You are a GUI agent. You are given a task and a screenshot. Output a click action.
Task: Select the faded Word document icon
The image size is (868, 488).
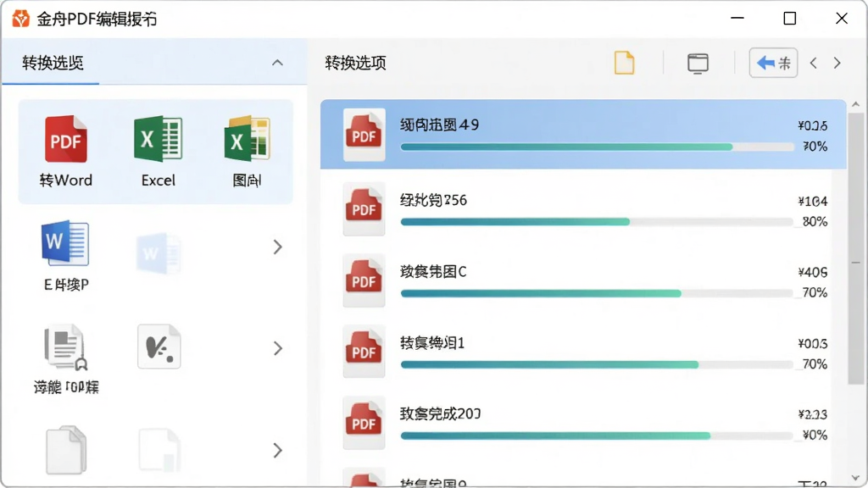click(x=159, y=253)
